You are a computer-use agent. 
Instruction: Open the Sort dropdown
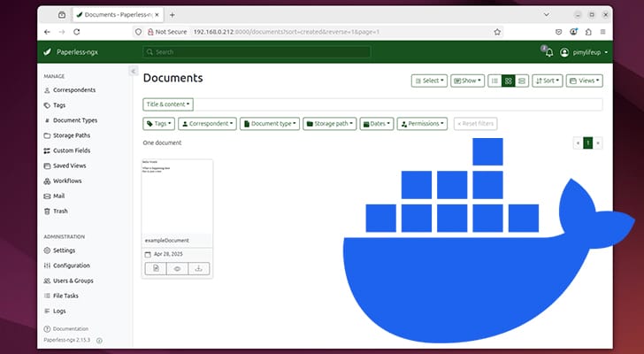[547, 81]
